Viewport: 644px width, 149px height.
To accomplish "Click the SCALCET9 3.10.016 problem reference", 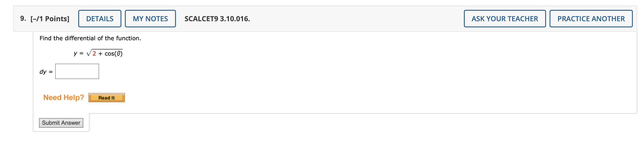I will 216,18.
